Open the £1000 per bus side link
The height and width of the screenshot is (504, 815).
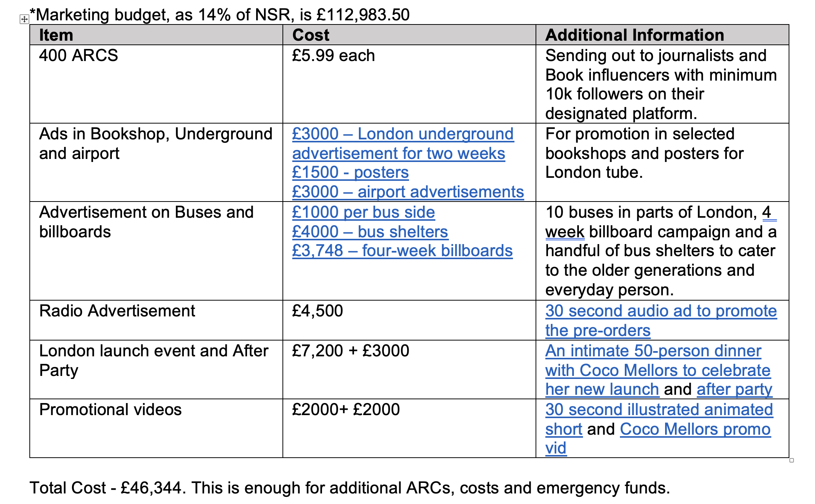[363, 212]
